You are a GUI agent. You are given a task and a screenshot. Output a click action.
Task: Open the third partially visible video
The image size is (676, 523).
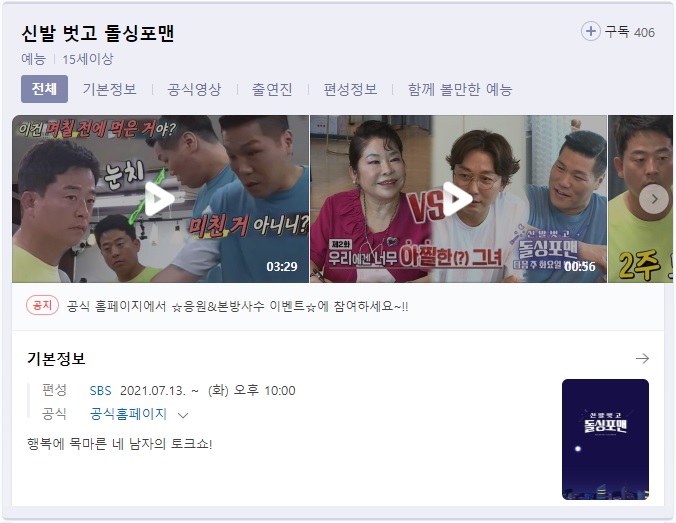pos(640,199)
